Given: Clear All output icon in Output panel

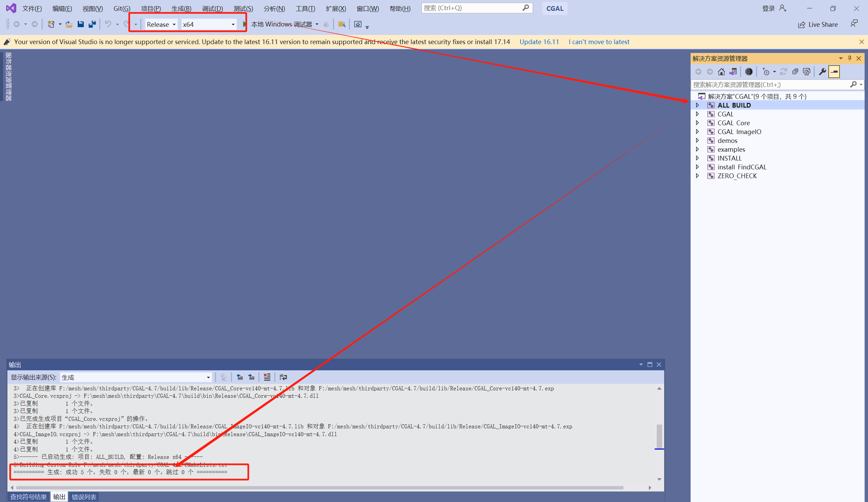Looking at the screenshot, I should 267,377.
